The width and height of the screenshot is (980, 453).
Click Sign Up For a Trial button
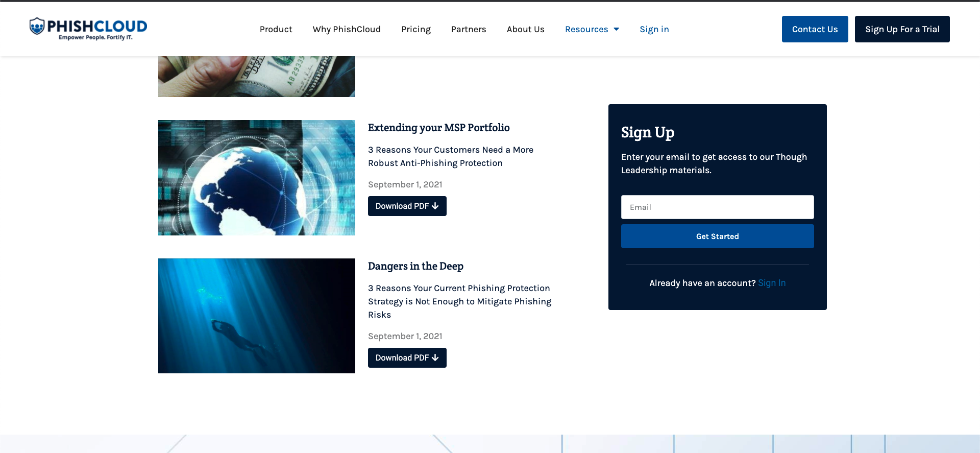(902, 29)
